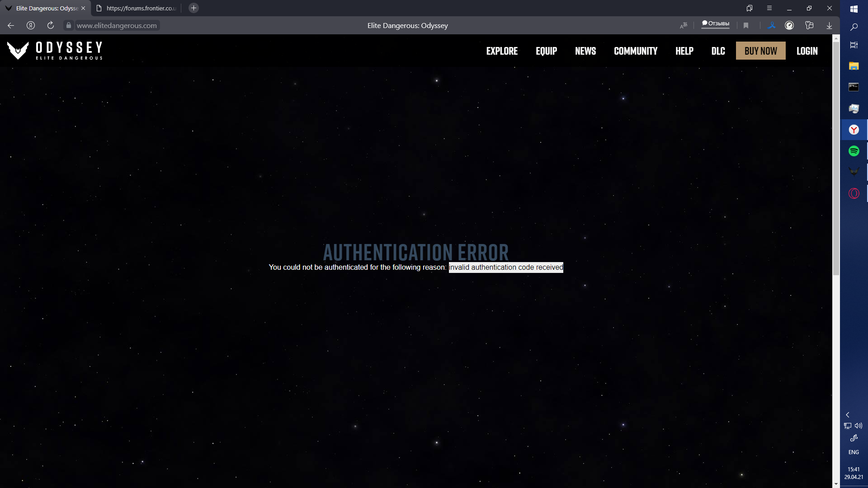Open Opera GX from the taskbar
Viewport: 868px width, 488px height.
pyautogui.click(x=854, y=193)
